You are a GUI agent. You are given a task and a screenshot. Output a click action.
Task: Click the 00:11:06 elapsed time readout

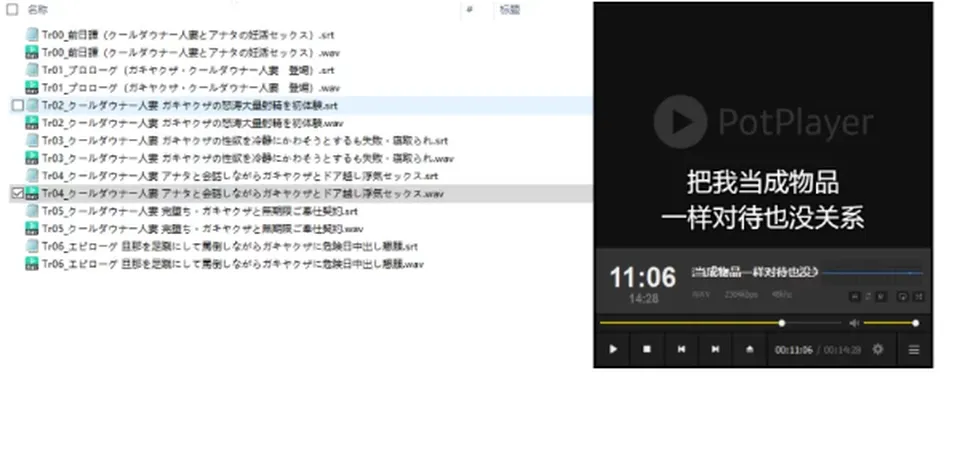793,350
